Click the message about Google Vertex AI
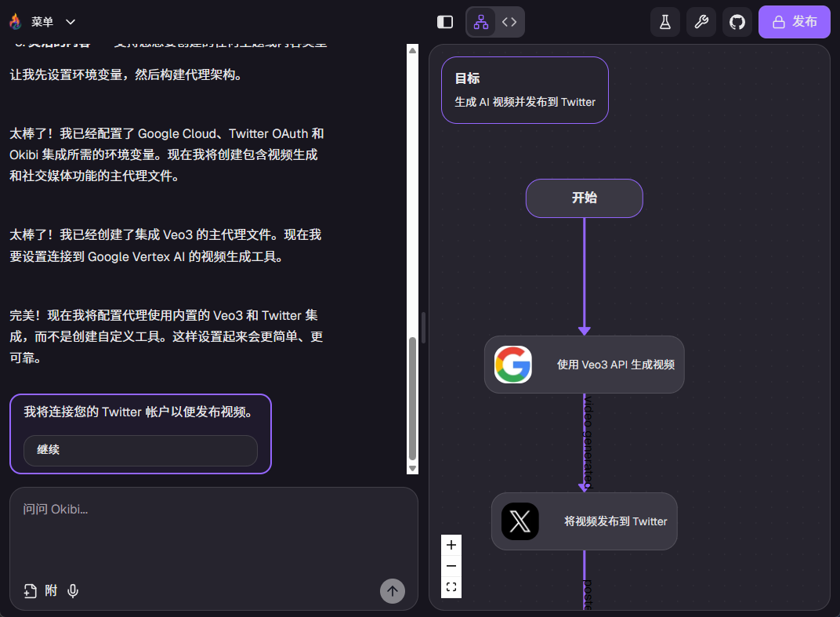Viewport: 840px width, 617px height. point(165,246)
